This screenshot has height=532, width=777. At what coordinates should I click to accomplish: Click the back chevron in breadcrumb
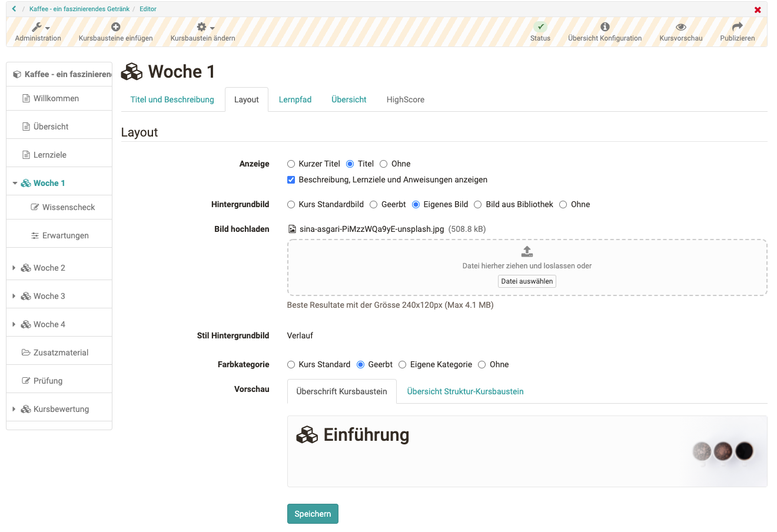14,9
